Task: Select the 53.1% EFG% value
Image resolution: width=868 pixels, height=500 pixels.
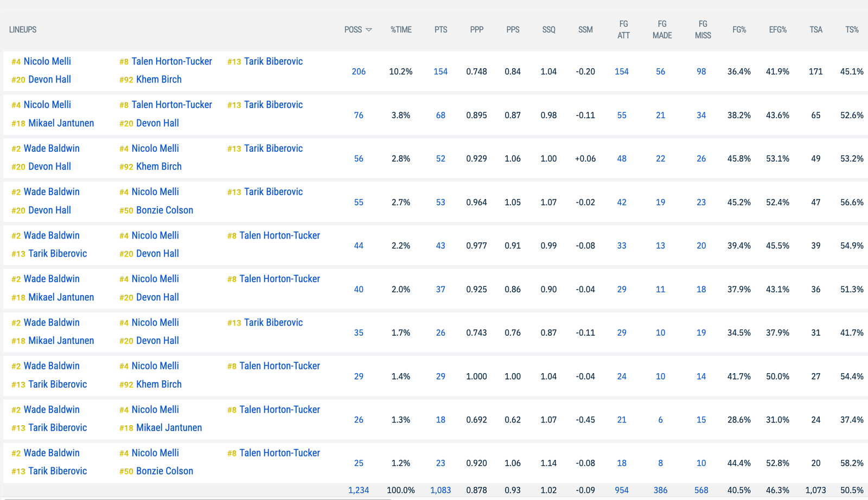Action: click(777, 158)
